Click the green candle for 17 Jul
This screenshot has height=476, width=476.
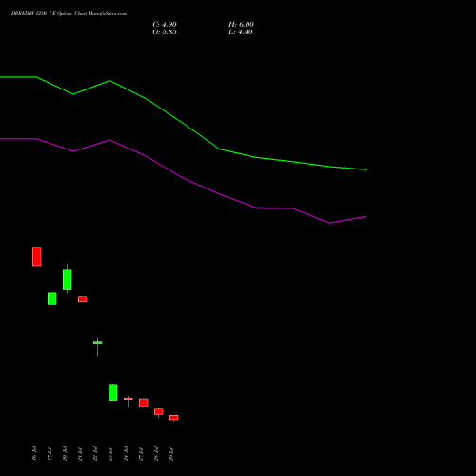[52, 298]
